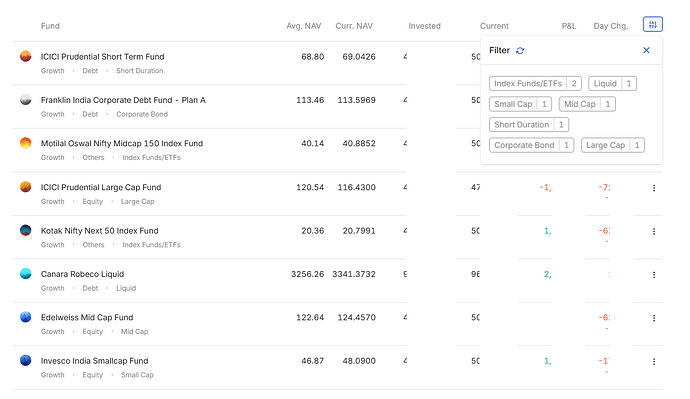Click the Corporate Bond tag under Franklin fund
Image resolution: width=690 pixels, height=399 pixels.
coord(142,114)
